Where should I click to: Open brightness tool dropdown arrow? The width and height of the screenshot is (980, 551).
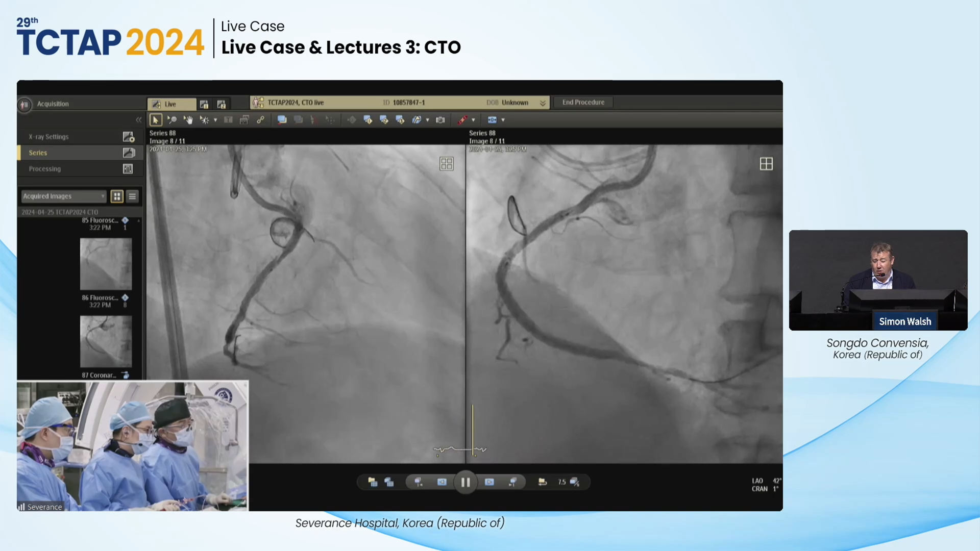point(215,120)
